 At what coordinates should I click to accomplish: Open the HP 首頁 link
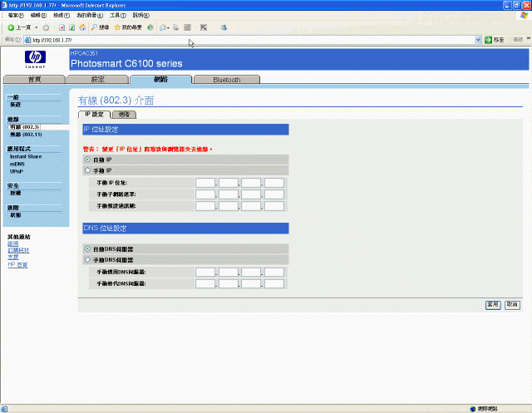click(x=17, y=264)
